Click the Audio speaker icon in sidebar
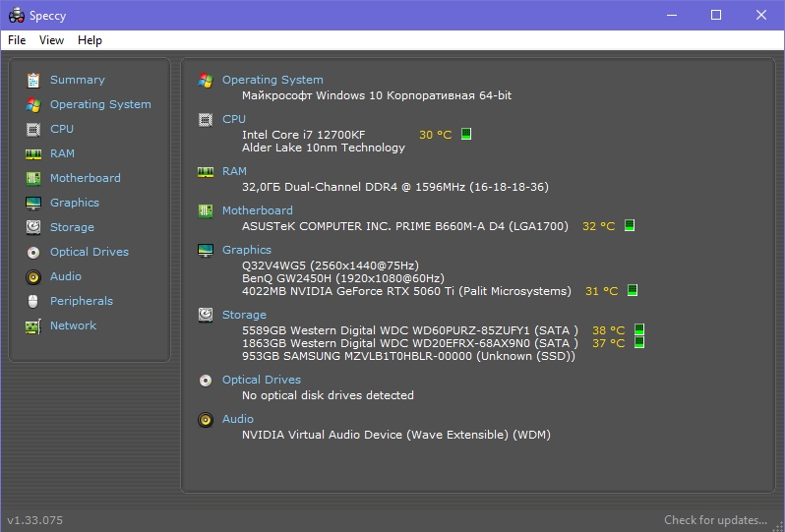 [33, 276]
